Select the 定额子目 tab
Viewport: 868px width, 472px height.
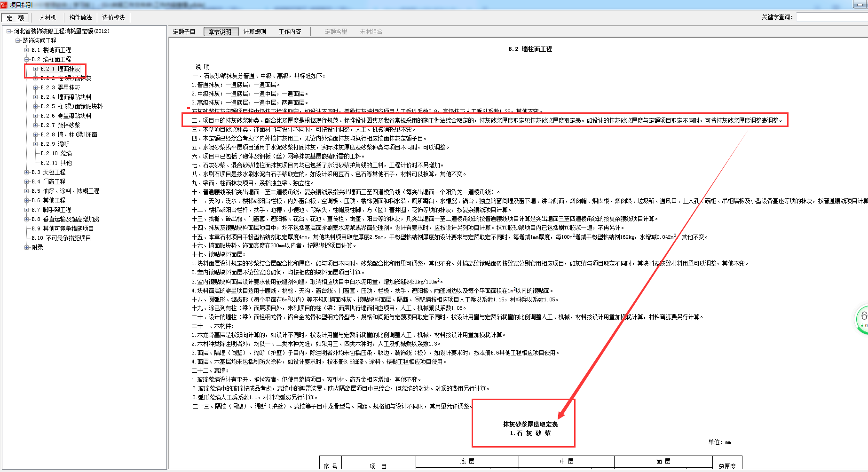point(184,31)
